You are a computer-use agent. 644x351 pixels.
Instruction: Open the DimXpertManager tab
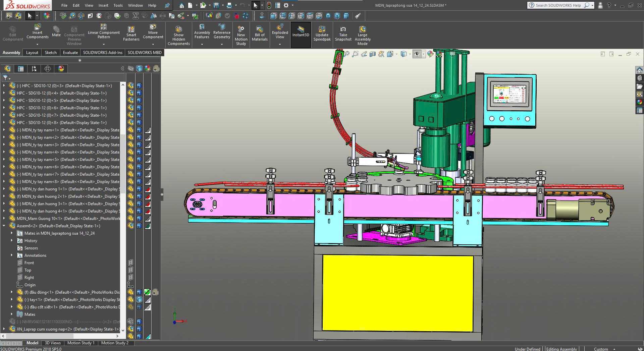click(x=48, y=69)
